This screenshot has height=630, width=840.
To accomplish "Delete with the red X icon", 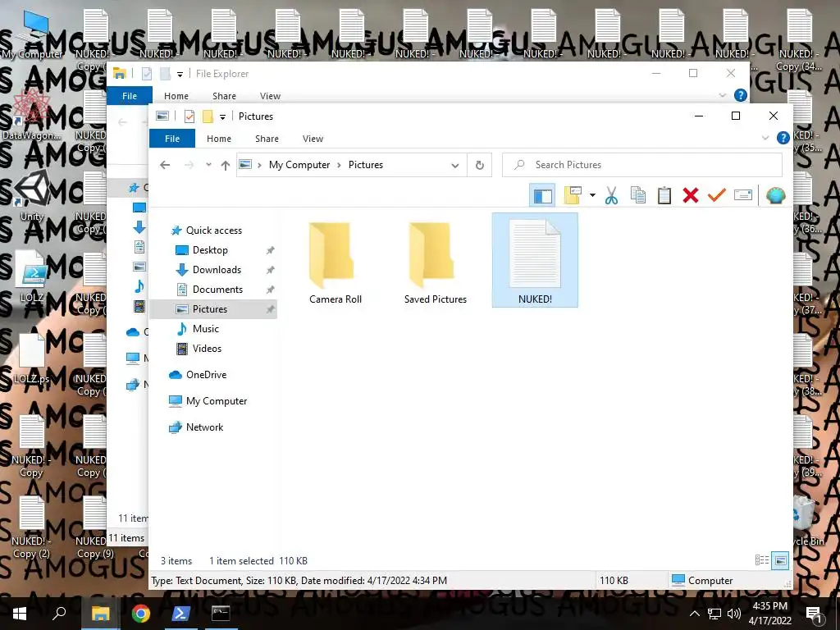I will [x=691, y=195].
